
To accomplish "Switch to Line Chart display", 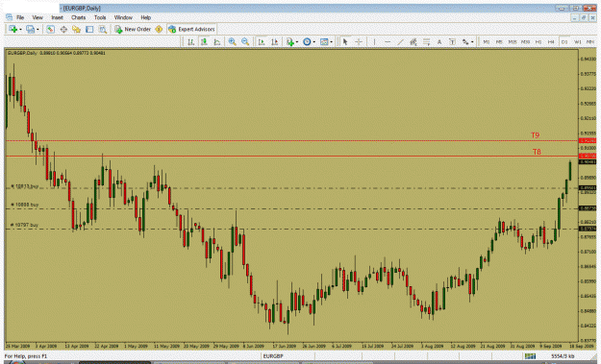I will coord(217,41).
